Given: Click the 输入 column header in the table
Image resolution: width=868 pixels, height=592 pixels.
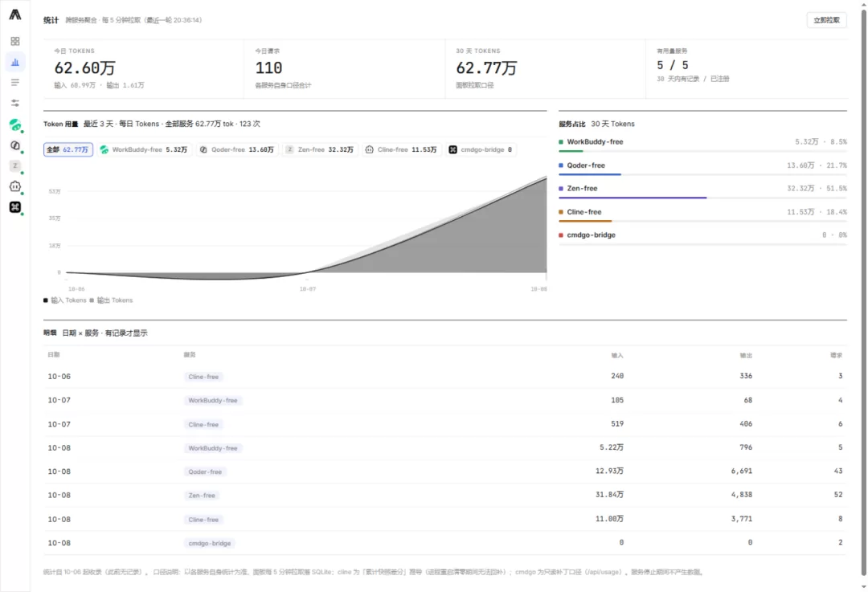Looking at the screenshot, I should (x=617, y=355).
